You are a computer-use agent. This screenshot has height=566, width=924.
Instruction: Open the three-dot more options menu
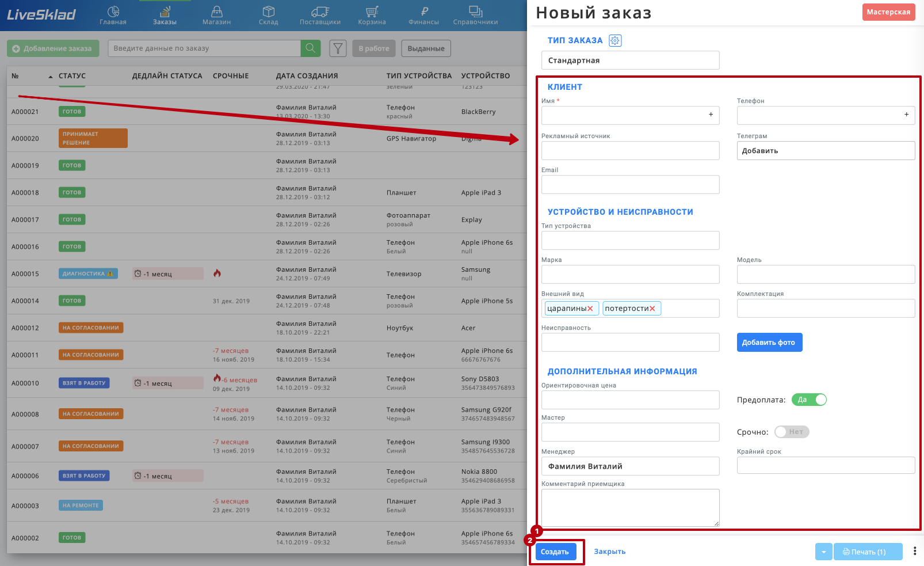click(x=915, y=551)
